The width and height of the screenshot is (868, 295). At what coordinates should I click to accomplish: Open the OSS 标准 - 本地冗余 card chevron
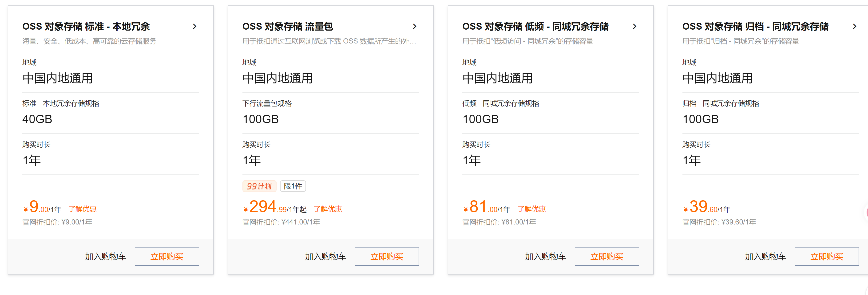point(194,26)
